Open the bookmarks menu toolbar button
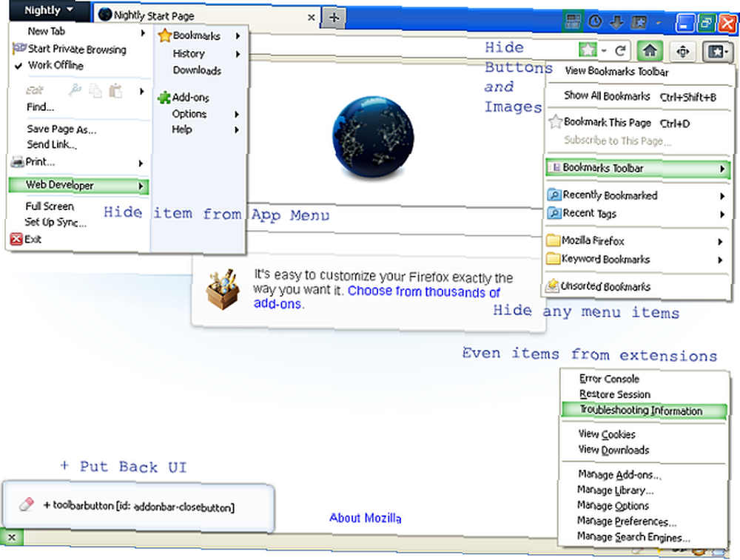Screen dimensions: 740x560 click(718, 52)
